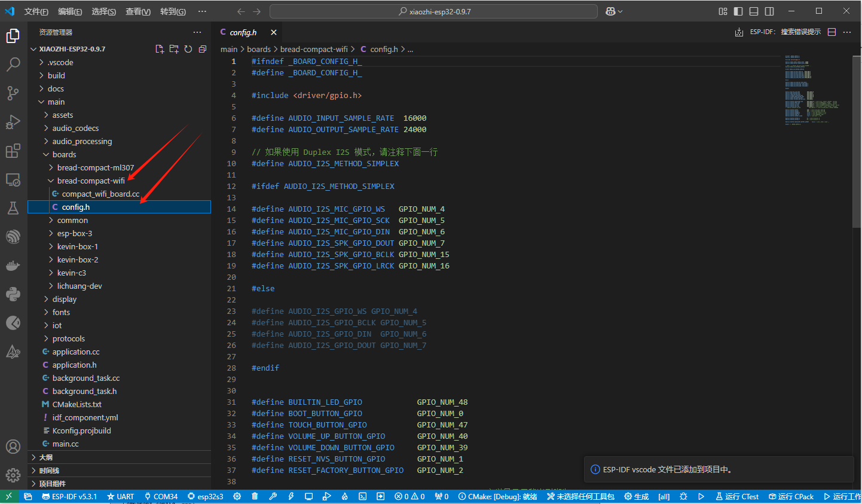Open the Extensions view in activity bar
862x504 pixels.
[13, 151]
